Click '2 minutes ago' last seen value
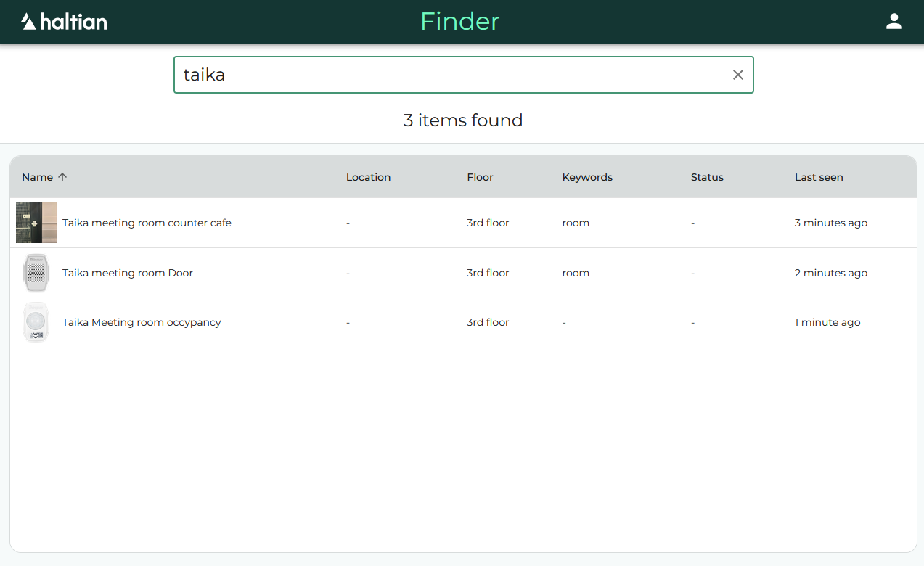This screenshot has height=566, width=924. pos(831,273)
